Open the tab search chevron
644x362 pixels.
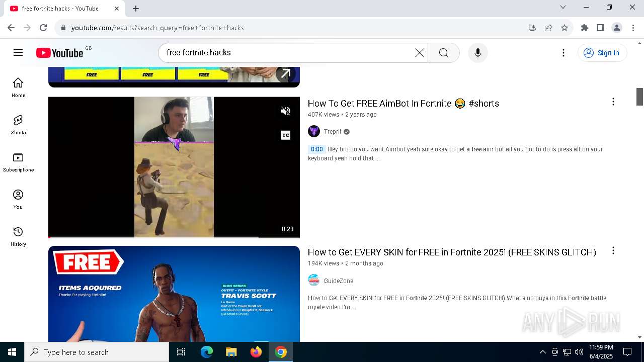tap(563, 7)
